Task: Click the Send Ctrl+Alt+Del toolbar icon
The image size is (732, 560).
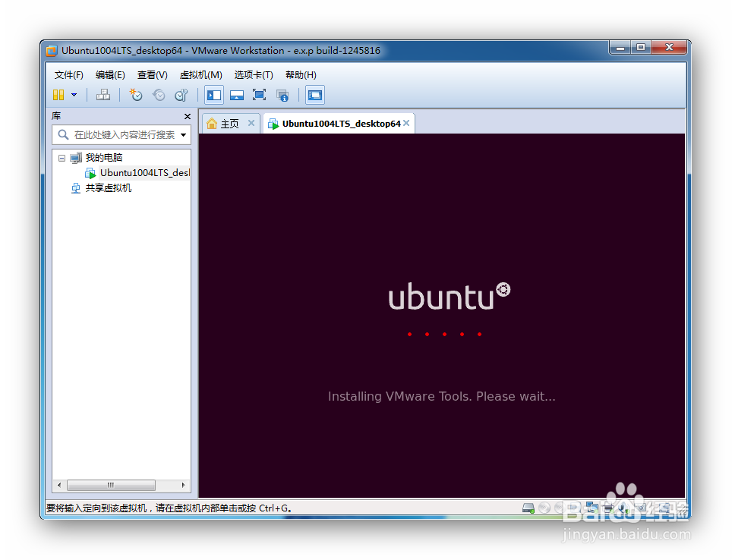Action: pos(103,95)
